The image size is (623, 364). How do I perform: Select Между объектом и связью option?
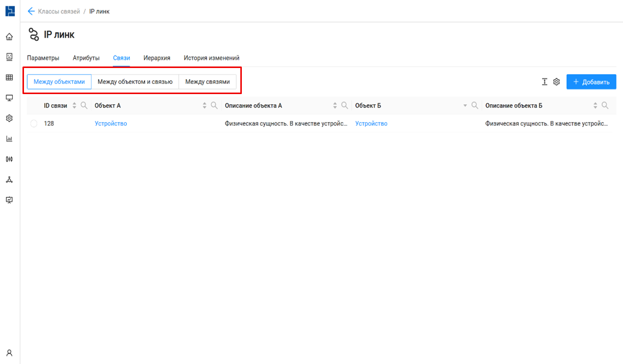(135, 82)
